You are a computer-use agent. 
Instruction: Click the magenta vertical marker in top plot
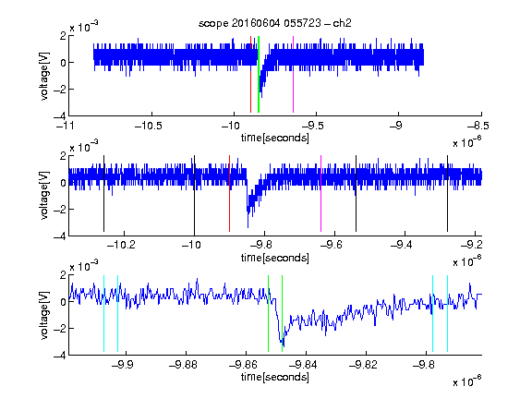click(293, 74)
